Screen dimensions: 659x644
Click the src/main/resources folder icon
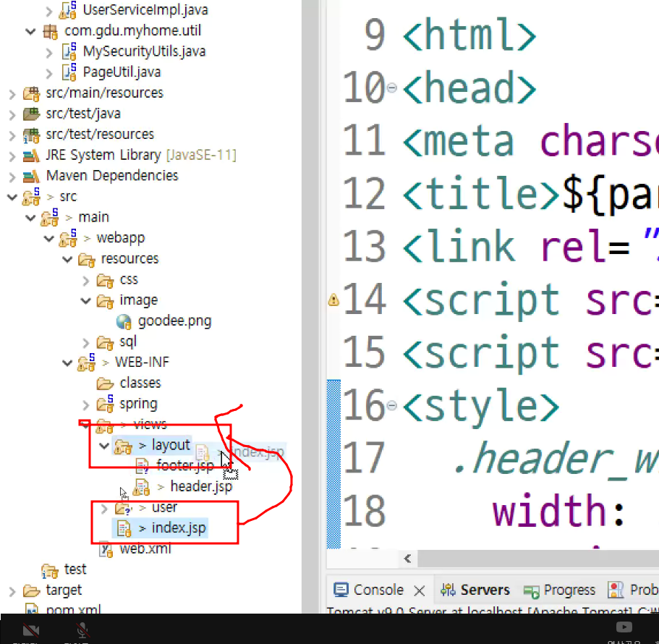point(32,93)
